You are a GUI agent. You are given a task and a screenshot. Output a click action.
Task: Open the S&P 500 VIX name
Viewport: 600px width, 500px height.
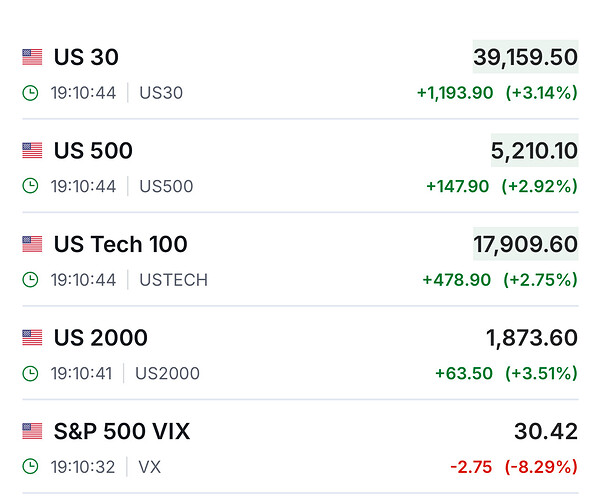pos(122,432)
